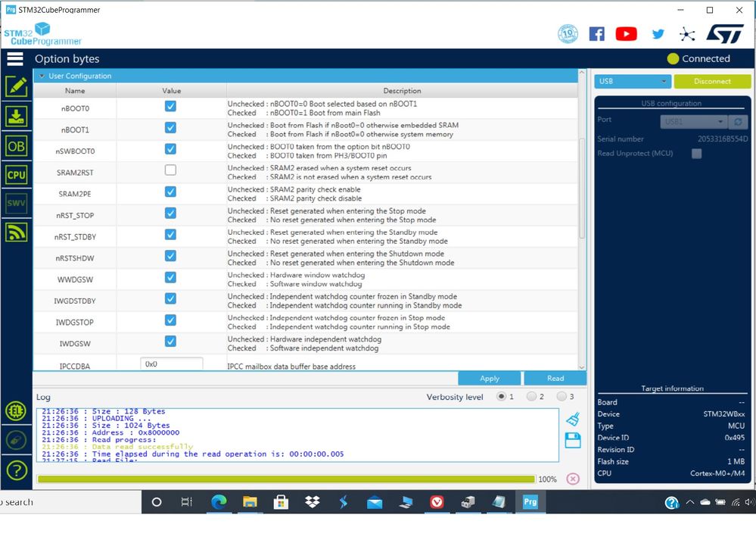Uncheck the IWGDSTDBY option

click(x=170, y=298)
